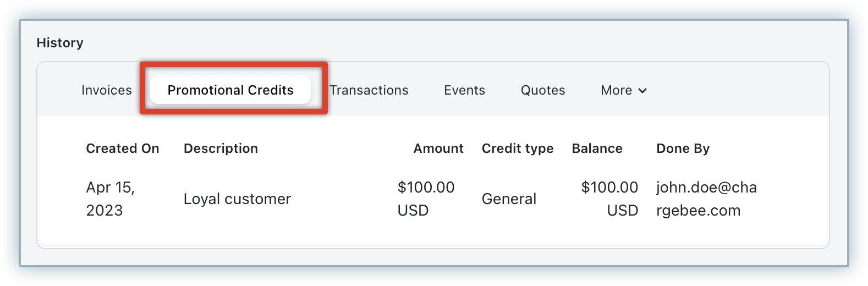Image resolution: width=868 pixels, height=286 pixels.
Task: Select the General credit type cell
Action: pyautogui.click(x=509, y=199)
